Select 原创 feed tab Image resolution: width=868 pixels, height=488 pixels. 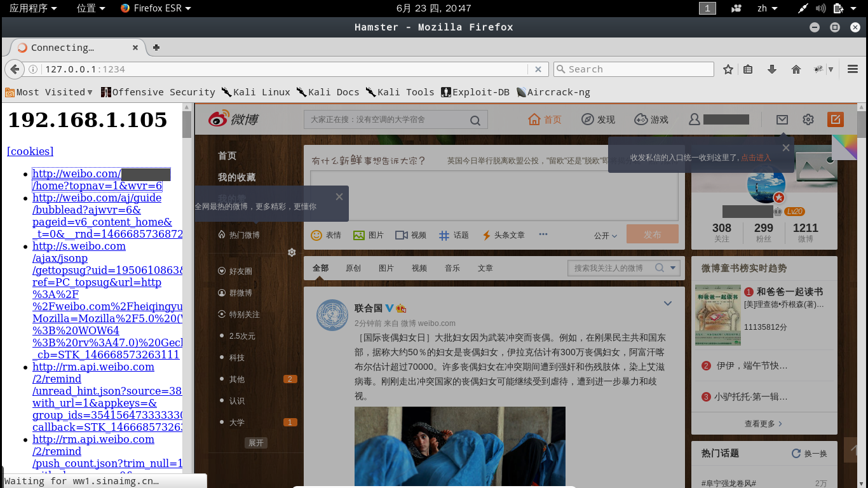click(x=353, y=268)
